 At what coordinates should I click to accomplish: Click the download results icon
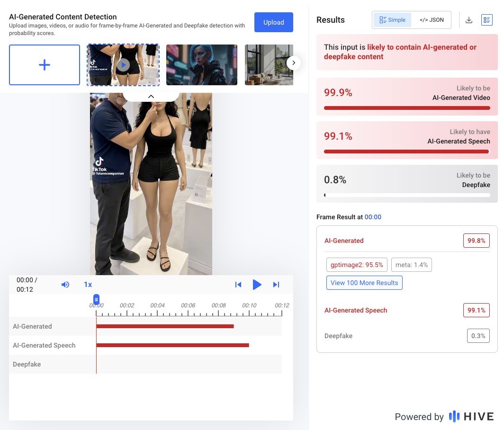469,20
